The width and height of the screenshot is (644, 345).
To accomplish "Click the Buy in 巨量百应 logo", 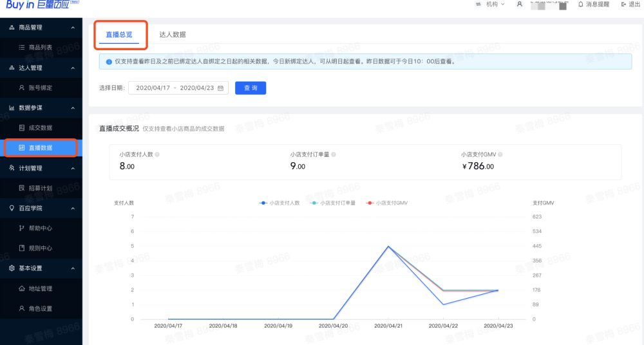I will pos(39,5).
